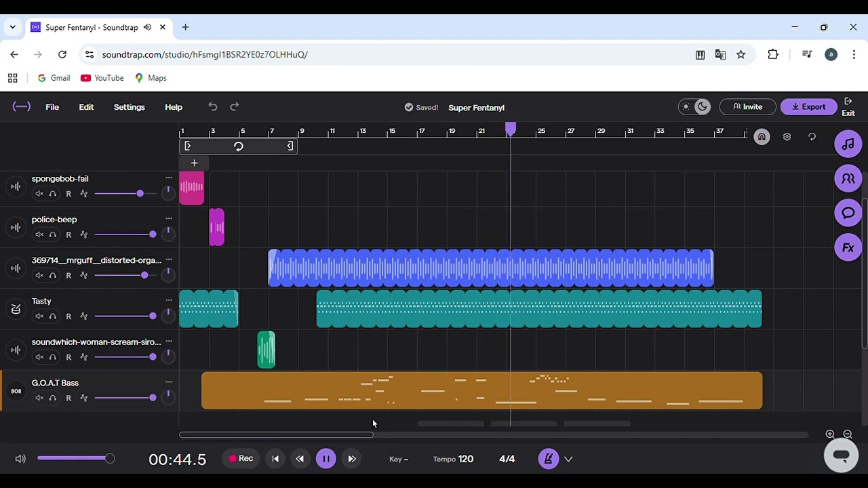Expand the metronome options arrow

point(568,459)
